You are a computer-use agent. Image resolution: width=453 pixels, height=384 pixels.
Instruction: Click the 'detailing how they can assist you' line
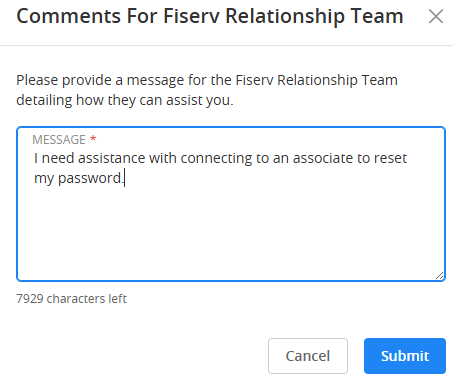tap(125, 100)
